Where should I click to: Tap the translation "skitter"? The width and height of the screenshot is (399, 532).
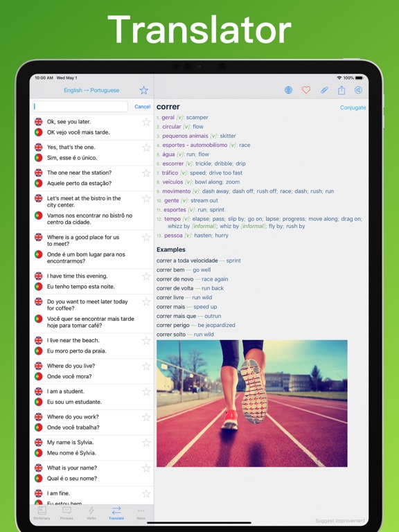228,136
